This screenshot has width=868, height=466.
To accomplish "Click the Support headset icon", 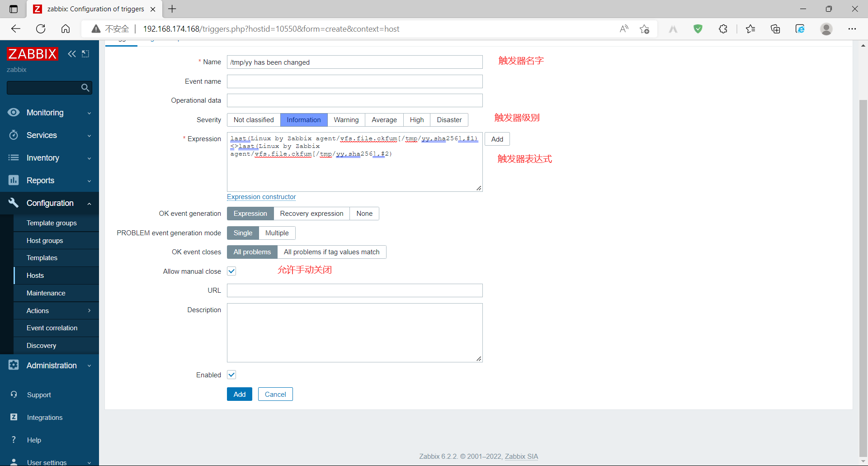I will click(x=14, y=395).
